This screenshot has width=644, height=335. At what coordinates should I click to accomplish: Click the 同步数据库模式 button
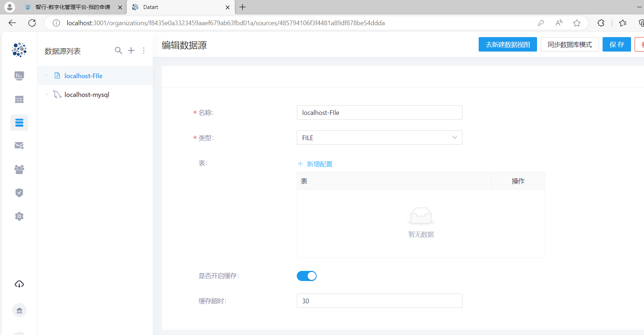coord(569,45)
